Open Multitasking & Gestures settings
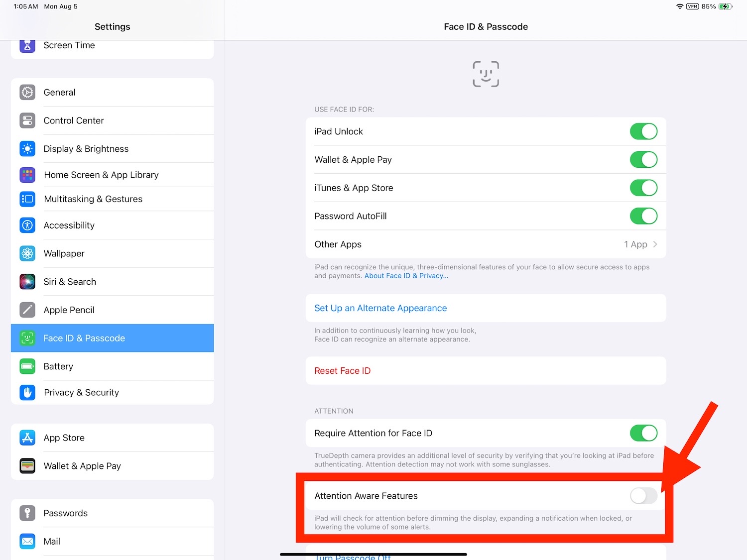This screenshot has width=747, height=560. [x=93, y=199]
